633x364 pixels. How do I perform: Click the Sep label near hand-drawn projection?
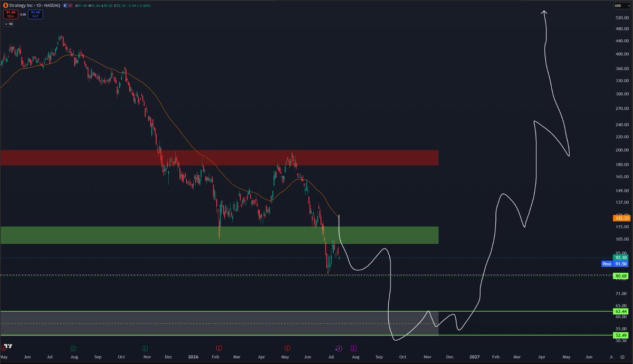point(379,357)
